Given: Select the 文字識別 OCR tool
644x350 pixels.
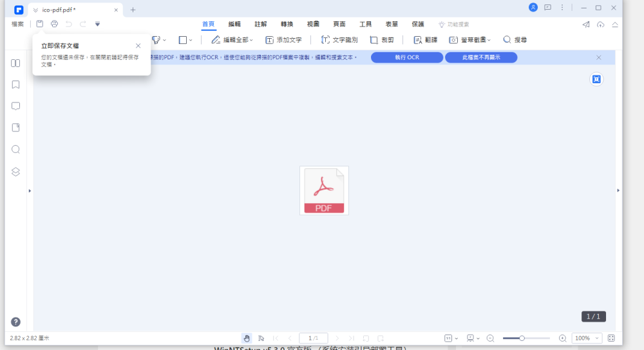Looking at the screenshot, I should 339,40.
